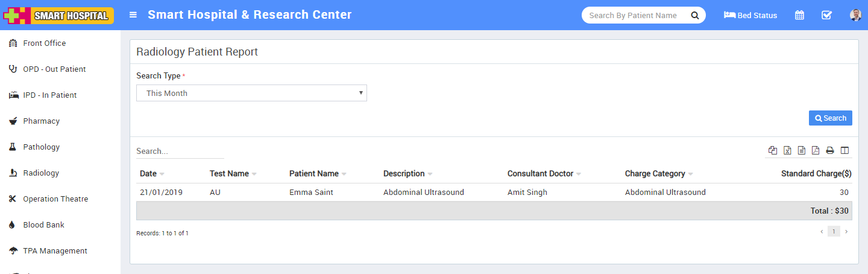Click the user profile avatar
868x274 pixels.
click(855, 15)
